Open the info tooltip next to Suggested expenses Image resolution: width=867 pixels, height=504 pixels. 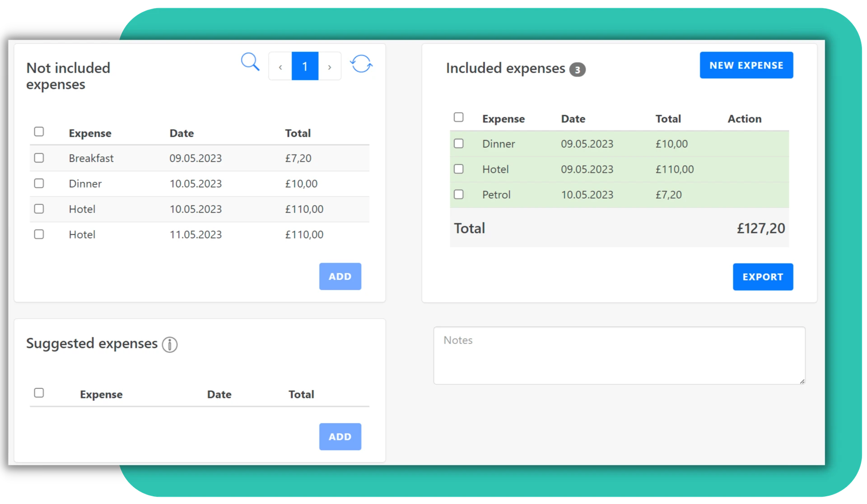click(169, 344)
